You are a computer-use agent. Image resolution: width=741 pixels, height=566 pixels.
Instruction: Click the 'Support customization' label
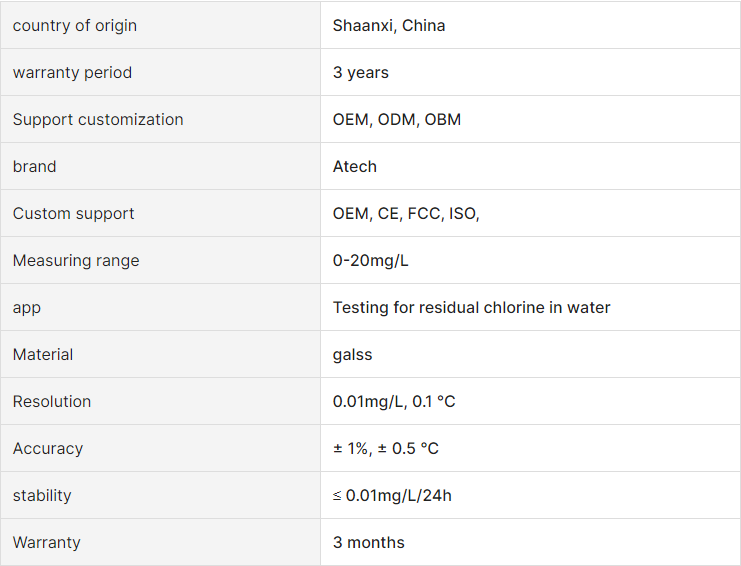(98, 120)
